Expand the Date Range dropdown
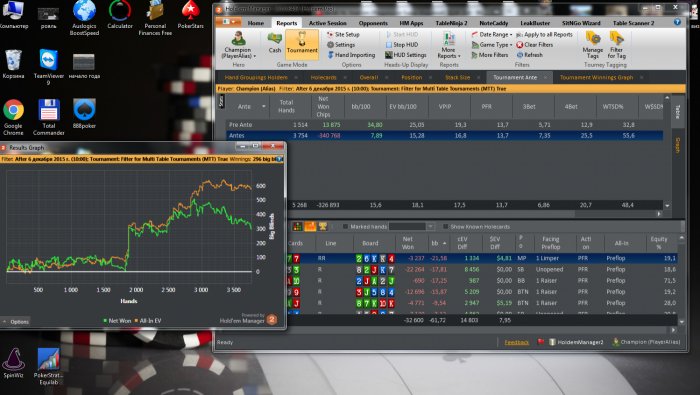Image resolution: width=700 pixels, height=395 pixels. pos(492,34)
